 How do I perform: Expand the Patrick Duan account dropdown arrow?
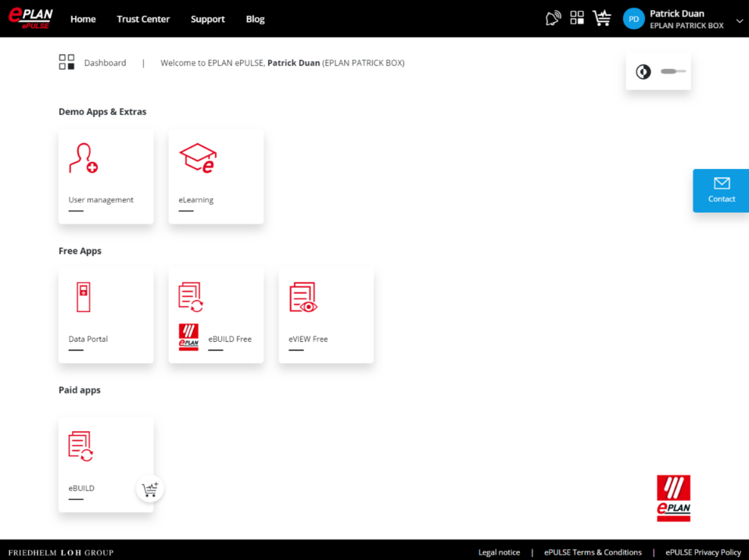tap(739, 21)
